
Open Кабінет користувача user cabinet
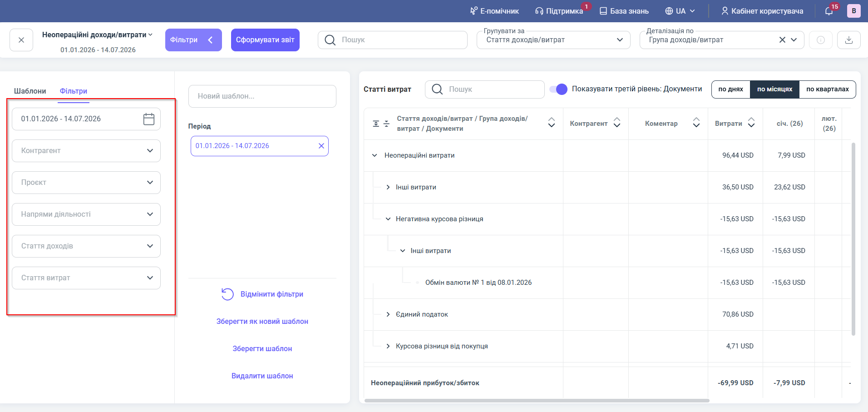[x=762, y=11]
